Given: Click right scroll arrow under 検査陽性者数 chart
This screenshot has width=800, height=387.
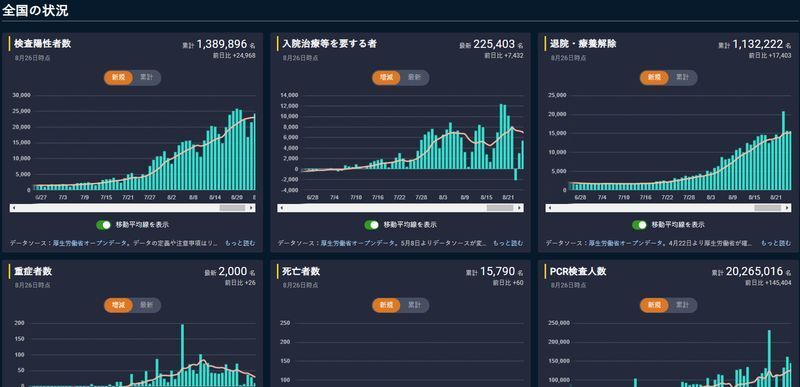Looking at the screenshot, I should click(x=252, y=208).
